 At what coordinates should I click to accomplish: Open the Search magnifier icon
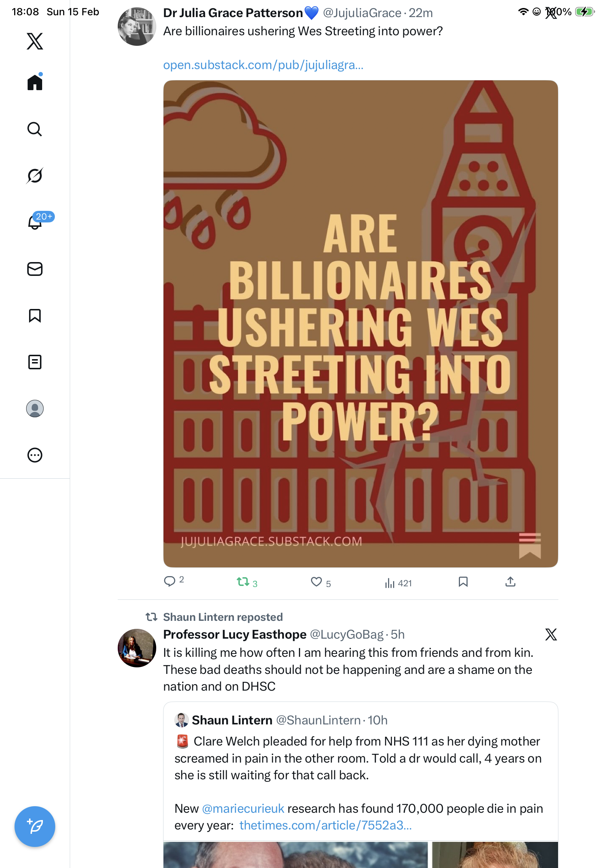[x=35, y=129]
